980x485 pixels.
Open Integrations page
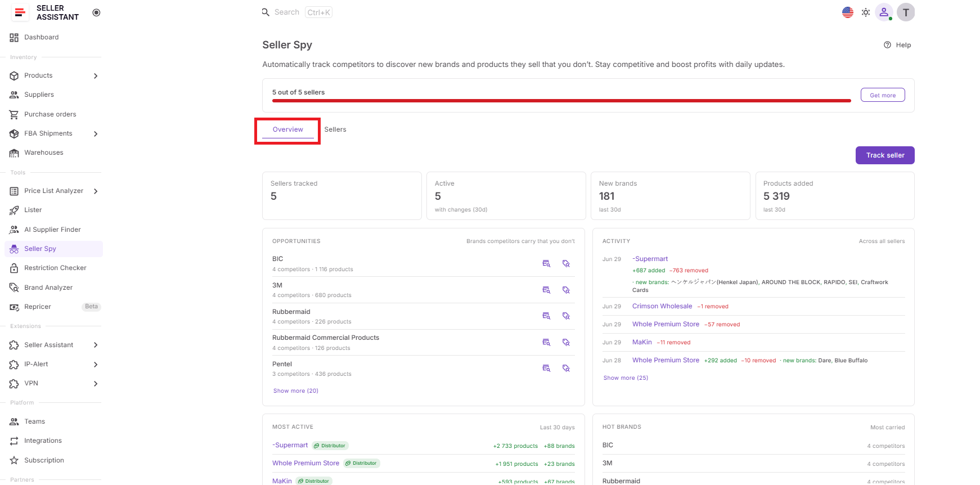(43, 441)
